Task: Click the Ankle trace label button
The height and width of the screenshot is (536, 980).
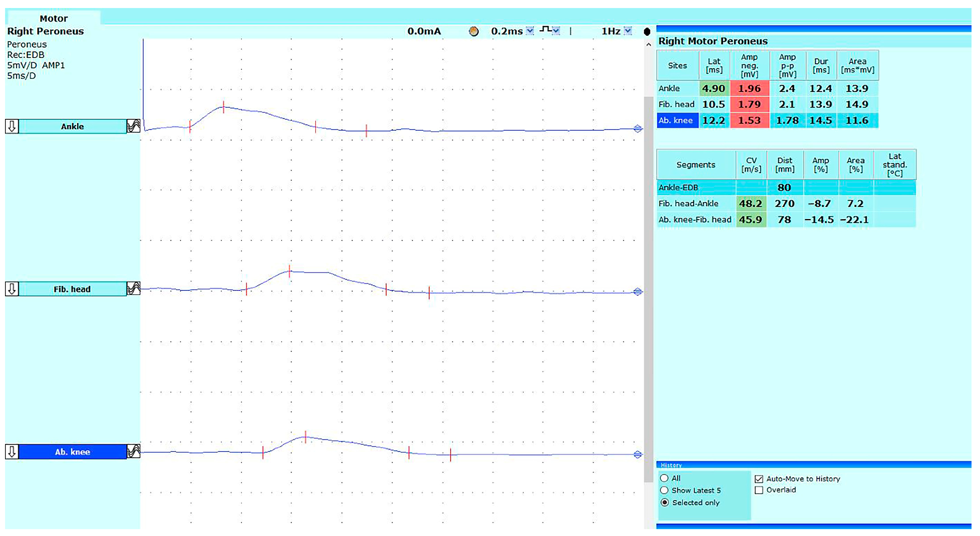Action: tap(72, 126)
